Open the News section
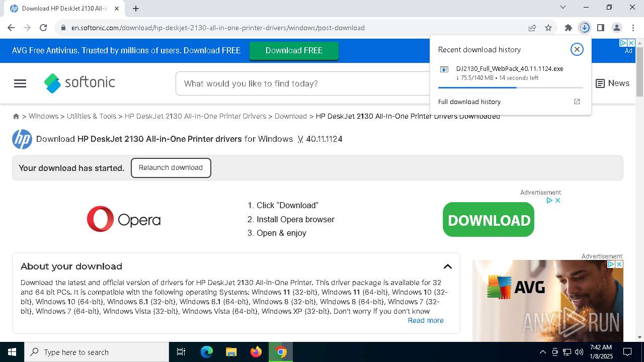This screenshot has height=362, width=644. (612, 83)
